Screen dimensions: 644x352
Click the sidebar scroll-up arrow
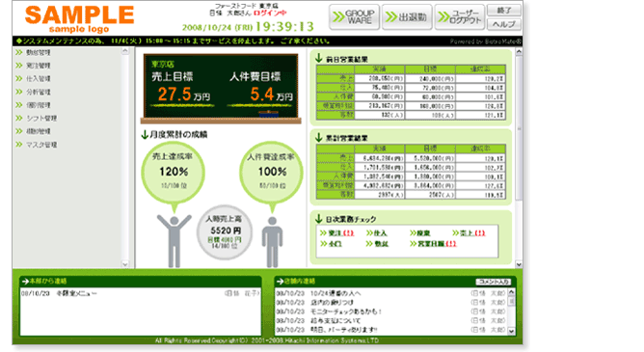(x=125, y=51)
